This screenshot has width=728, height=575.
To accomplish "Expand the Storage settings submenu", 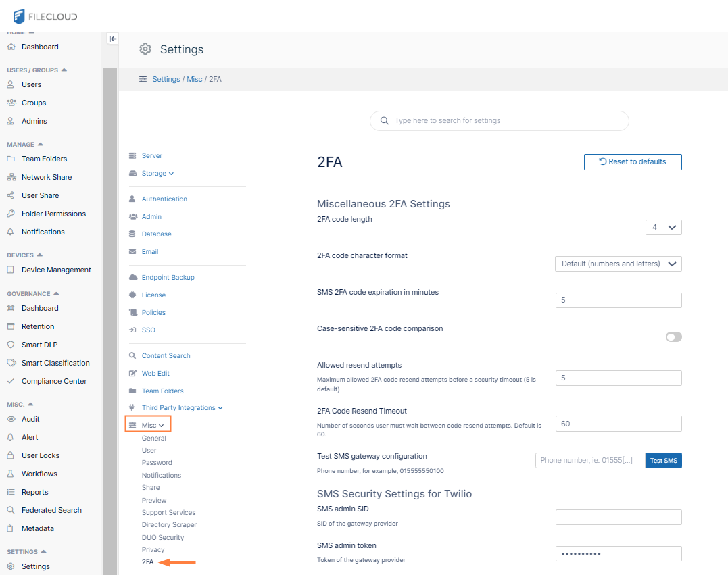I will pos(157,174).
